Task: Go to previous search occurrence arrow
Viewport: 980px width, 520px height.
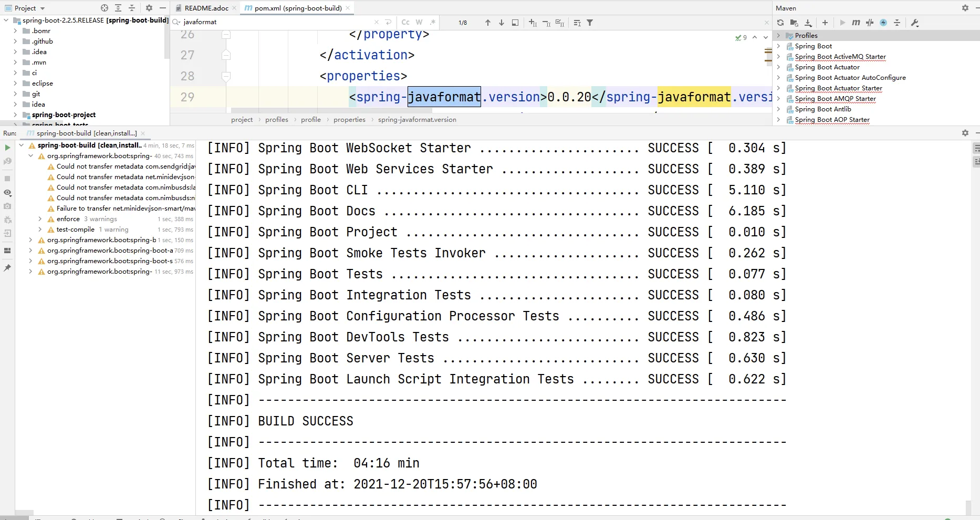Action: pos(488,23)
